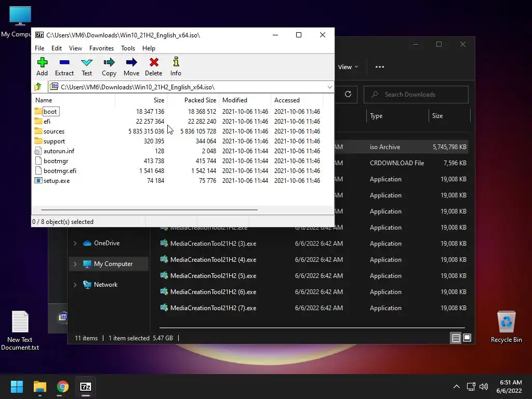The image size is (532, 399).
Task: Select MediaCreationTool21H2 (6).exe
Action: point(314,292)
